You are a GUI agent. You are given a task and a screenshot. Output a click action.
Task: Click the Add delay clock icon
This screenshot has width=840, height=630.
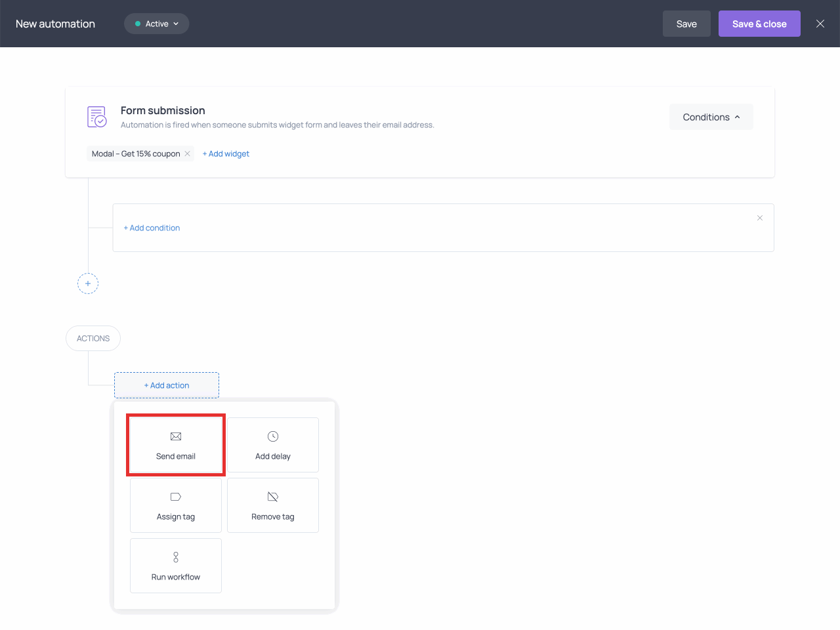coord(273,436)
